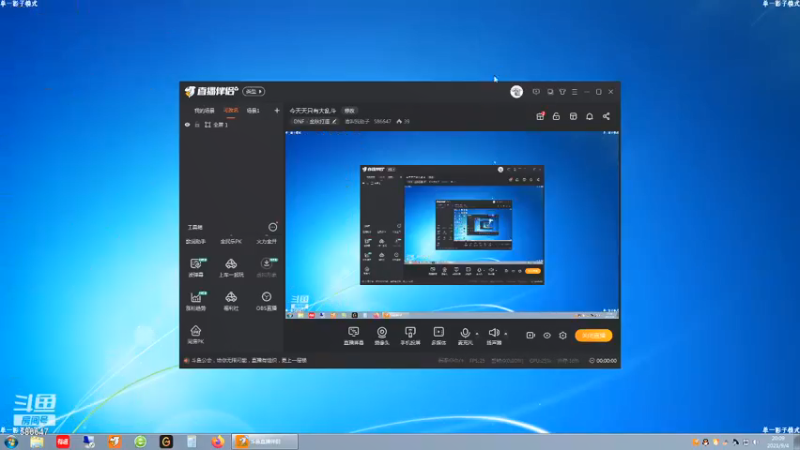This screenshot has height=450, width=800.
Task: Expand the speaker options arrow
Action: pyautogui.click(x=506, y=334)
